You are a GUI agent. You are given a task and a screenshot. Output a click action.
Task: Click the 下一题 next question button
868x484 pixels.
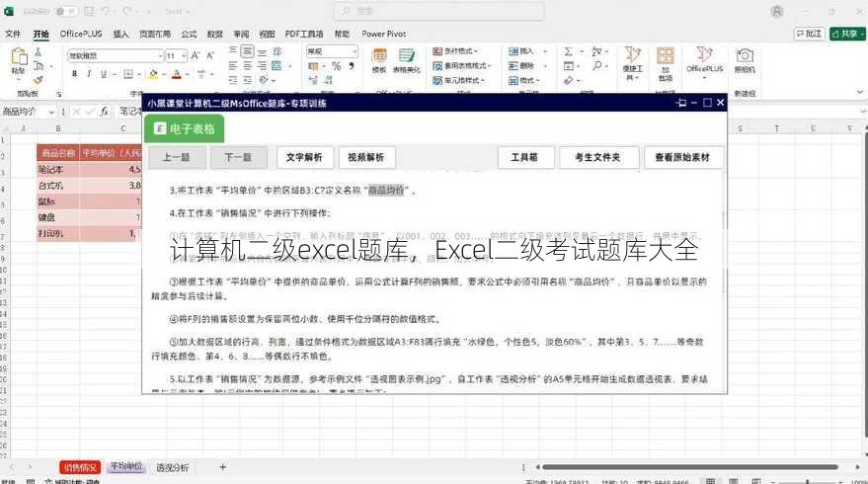point(238,158)
